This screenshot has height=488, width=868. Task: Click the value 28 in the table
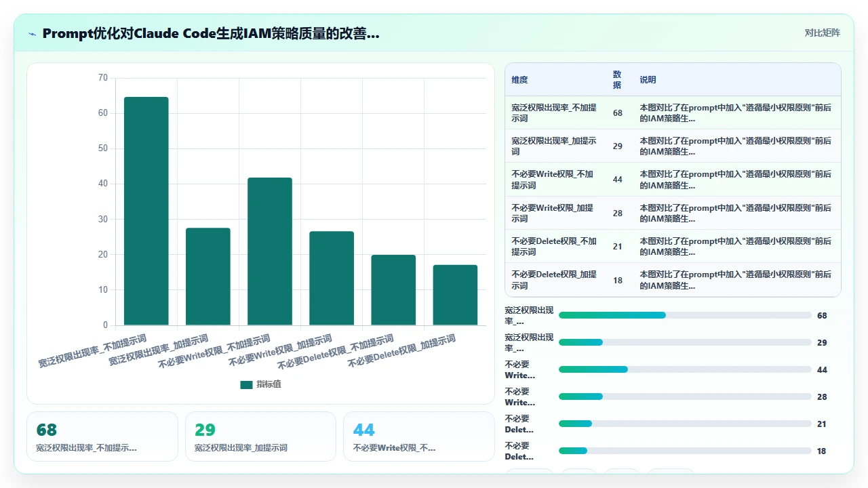coord(618,213)
